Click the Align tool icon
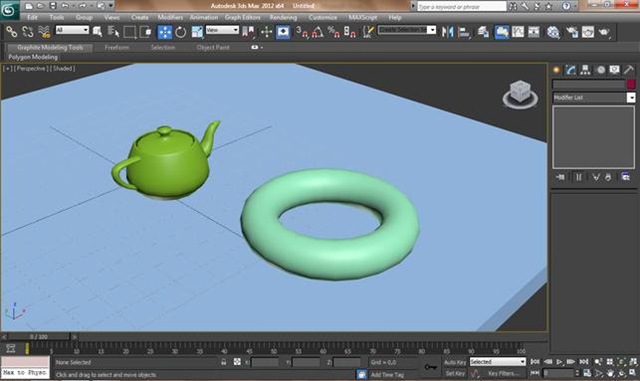 (464, 32)
